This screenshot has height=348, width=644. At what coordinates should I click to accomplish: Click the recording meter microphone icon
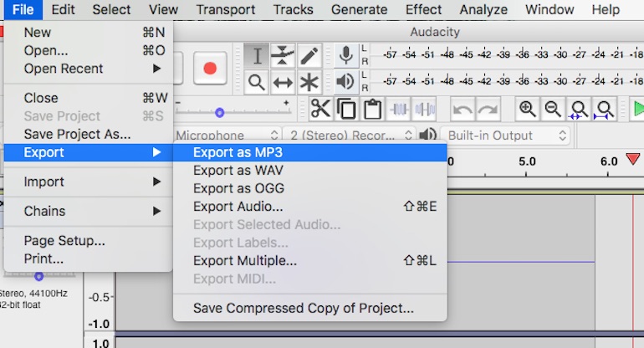345,55
